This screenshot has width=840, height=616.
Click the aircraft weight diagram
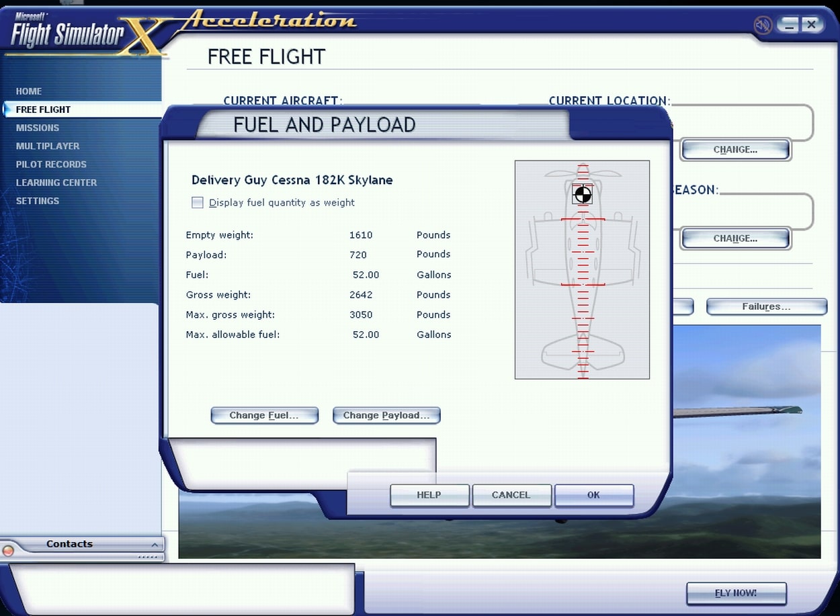582,270
